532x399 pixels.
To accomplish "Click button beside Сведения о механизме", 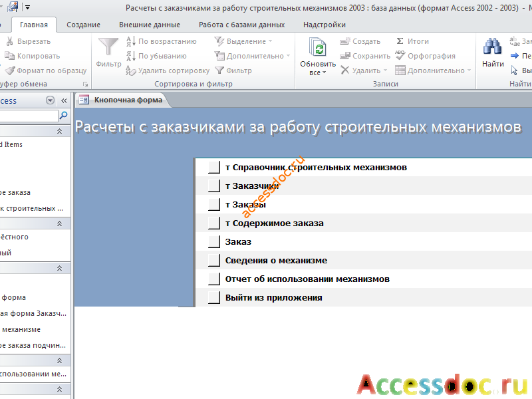I will (x=214, y=261).
